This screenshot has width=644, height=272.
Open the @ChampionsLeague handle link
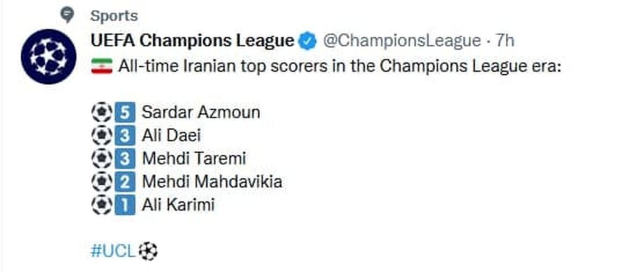tap(400, 41)
